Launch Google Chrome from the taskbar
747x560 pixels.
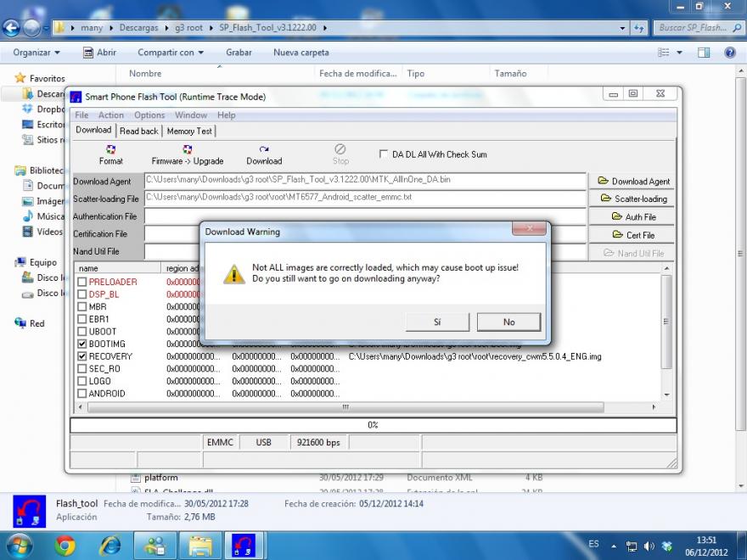(x=65, y=546)
